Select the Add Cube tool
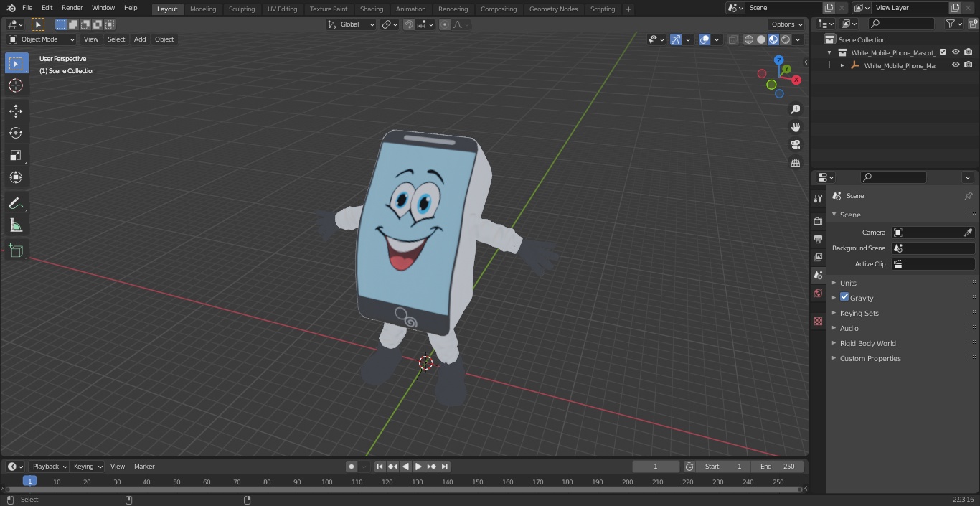Image resolution: width=980 pixels, height=506 pixels. click(16, 250)
